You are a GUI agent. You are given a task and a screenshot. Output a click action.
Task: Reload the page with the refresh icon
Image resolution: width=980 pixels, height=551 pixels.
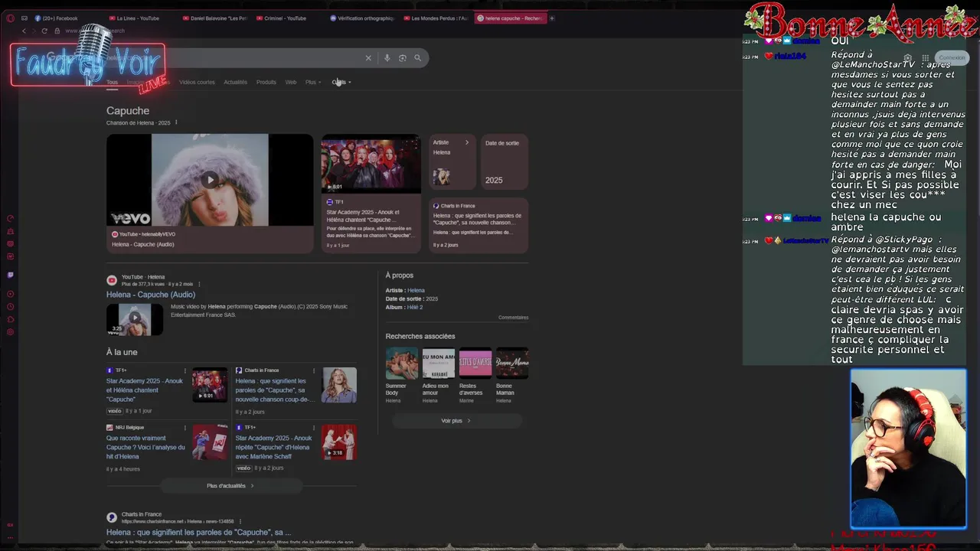(x=44, y=31)
